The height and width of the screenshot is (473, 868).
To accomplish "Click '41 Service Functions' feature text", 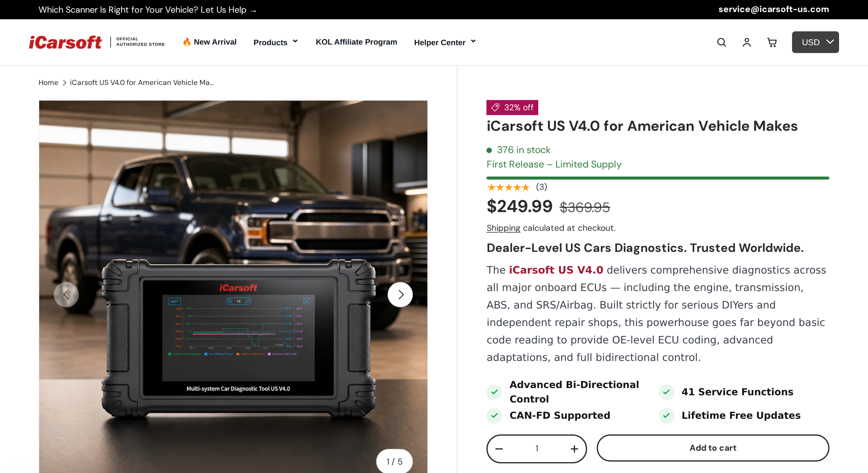I will pyautogui.click(x=737, y=392).
